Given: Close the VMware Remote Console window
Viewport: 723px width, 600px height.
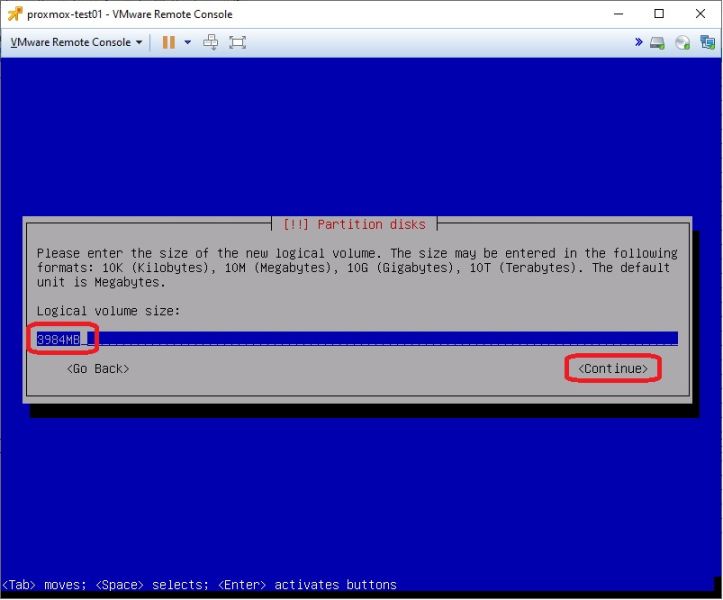Looking at the screenshot, I should click(700, 14).
